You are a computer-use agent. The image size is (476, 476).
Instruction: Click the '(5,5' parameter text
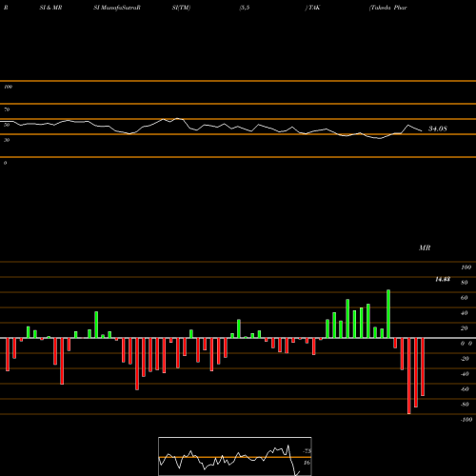[245, 8]
